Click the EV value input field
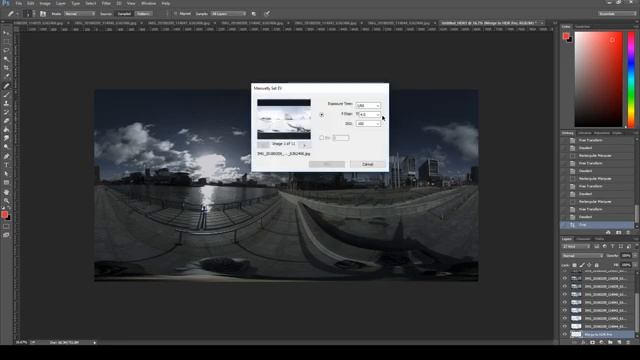Screen dimensions: 640x360 click(x=341, y=138)
